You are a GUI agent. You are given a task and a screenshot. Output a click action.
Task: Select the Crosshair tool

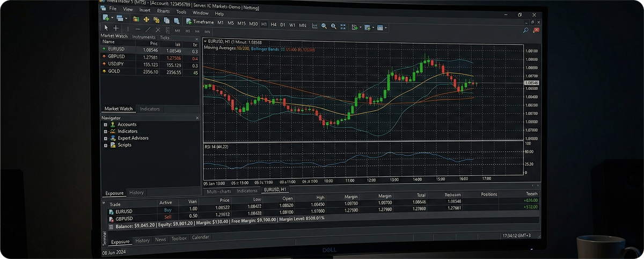tap(116, 28)
